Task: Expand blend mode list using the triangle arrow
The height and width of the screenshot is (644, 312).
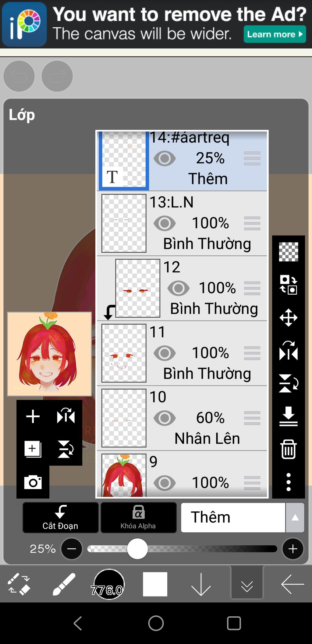Action: (295, 517)
